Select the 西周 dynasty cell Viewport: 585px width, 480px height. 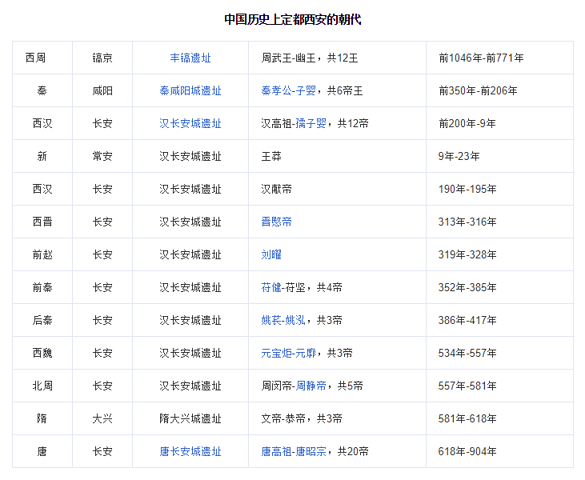click(x=42, y=58)
